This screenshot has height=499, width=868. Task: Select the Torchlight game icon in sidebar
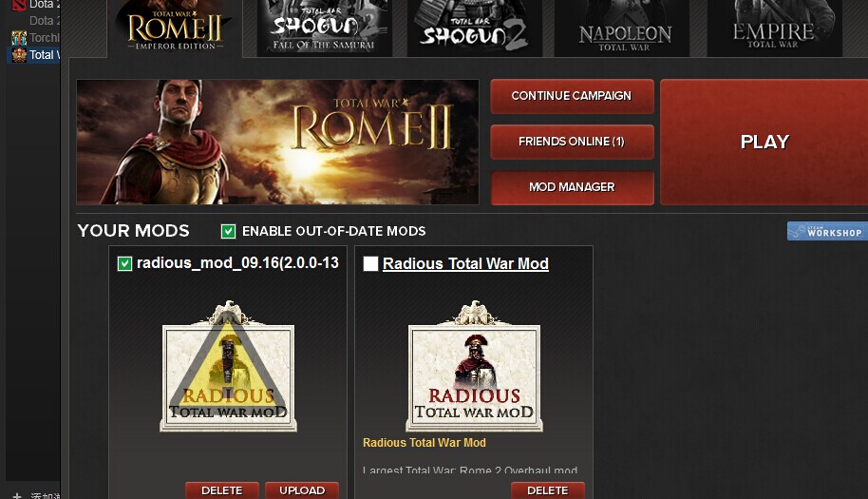click(19, 38)
